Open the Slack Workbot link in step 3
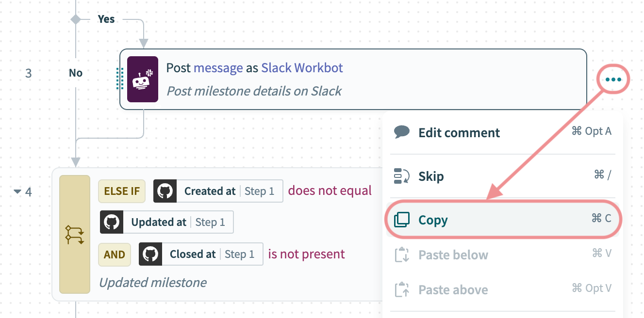Image resolution: width=644 pixels, height=318 pixels. click(x=302, y=68)
